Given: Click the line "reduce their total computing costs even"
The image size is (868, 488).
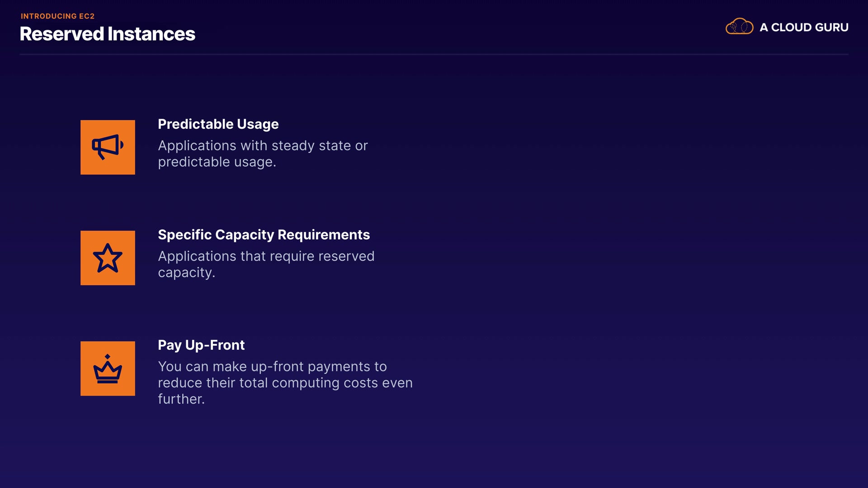Looking at the screenshot, I should point(285,383).
